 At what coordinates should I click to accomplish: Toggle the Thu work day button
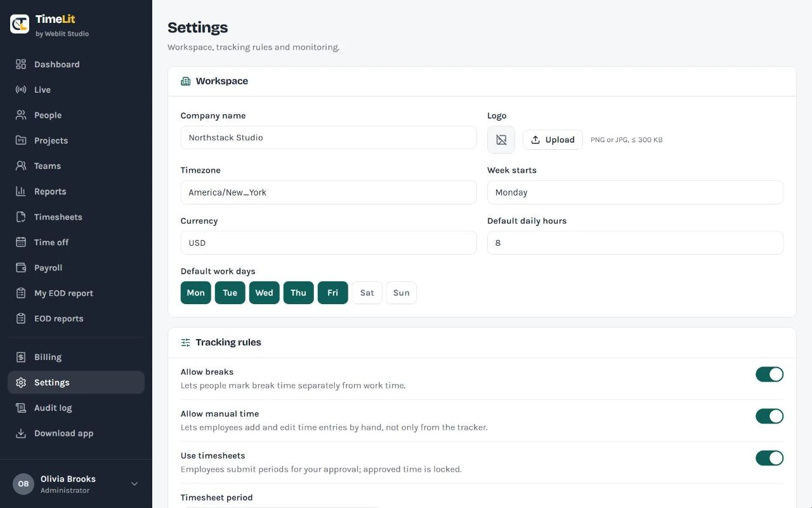299,293
